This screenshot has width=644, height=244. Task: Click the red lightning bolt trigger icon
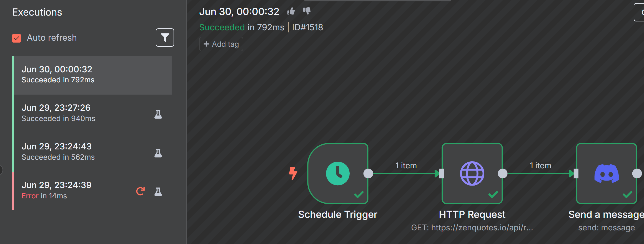point(293,173)
